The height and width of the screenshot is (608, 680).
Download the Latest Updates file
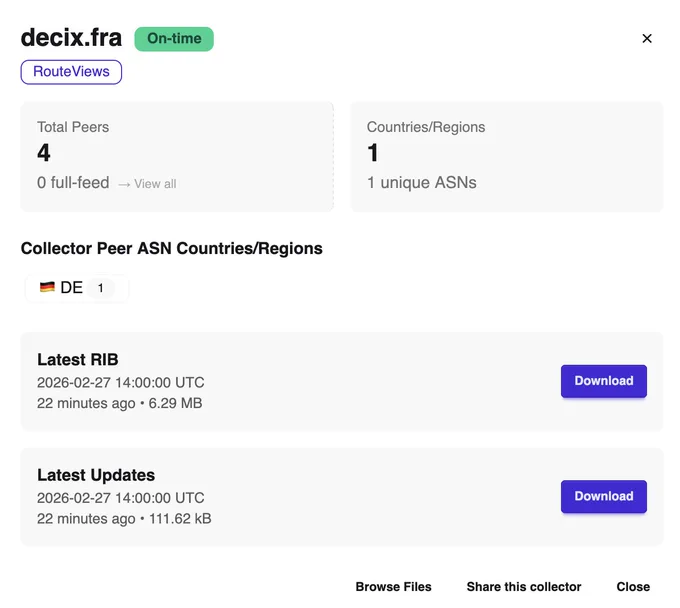[x=604, y=497]
